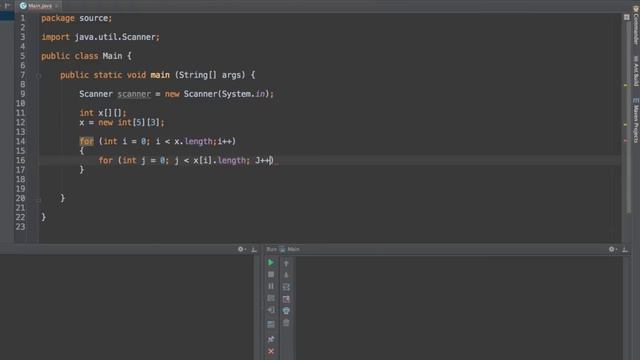Screen dimensions: 640x360
Task: Click the print icon in Run console
Action: coord(286,311)
